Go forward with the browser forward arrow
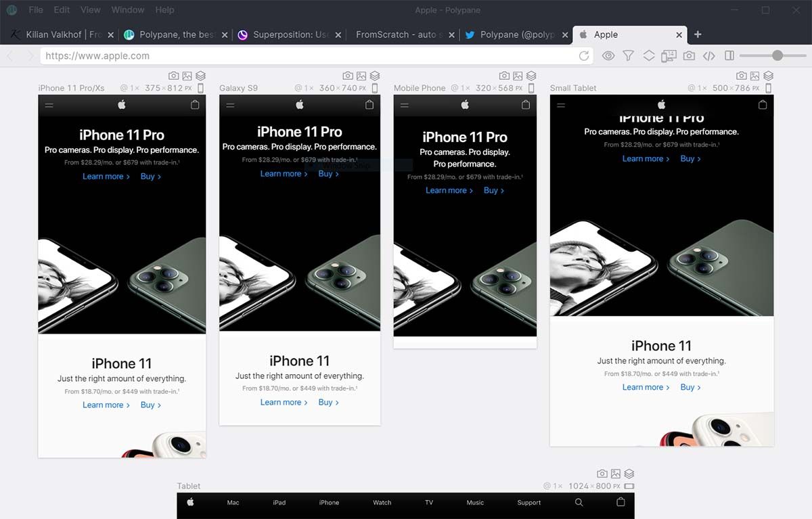The height and width of the screenshot is (519, 812). (30, 56)
